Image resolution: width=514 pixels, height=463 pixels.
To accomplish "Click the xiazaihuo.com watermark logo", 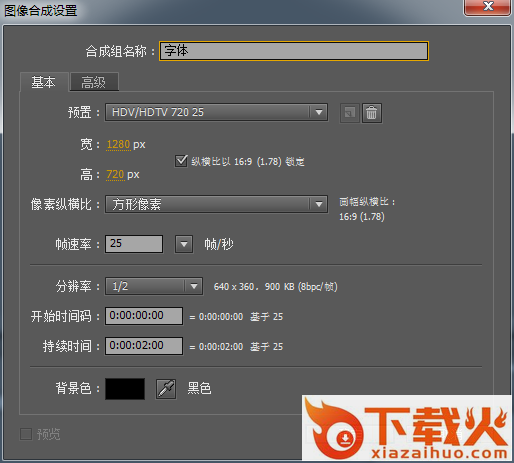I will click(x=407, y=429).
